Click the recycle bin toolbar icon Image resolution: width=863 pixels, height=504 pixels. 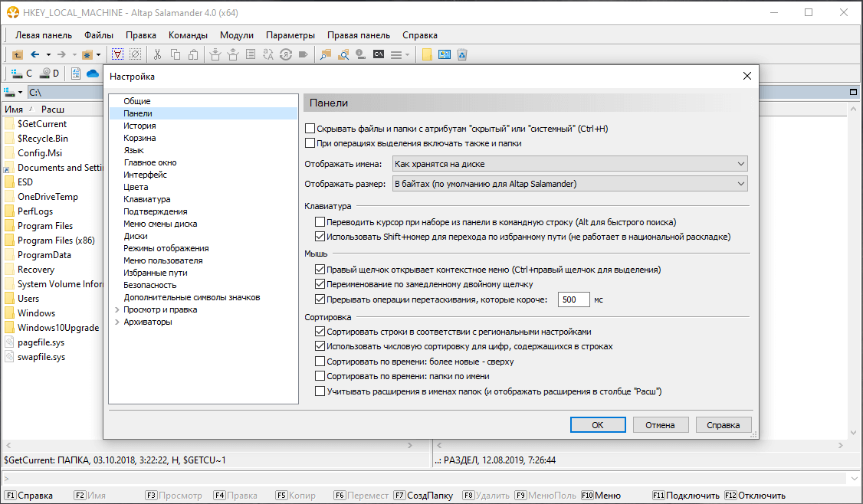(x=462, y=54)
